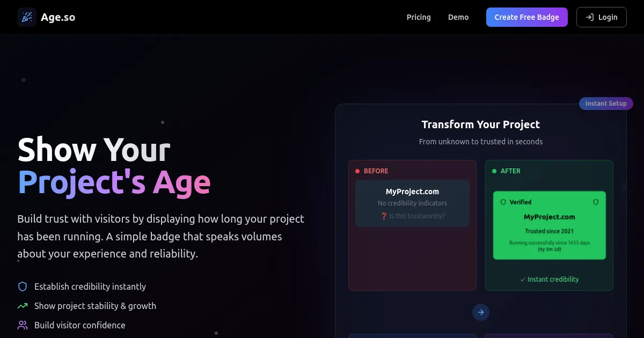This screenshot has height=338, width=644.
Task: Click the red question mark icon
Action: [384, 216]
